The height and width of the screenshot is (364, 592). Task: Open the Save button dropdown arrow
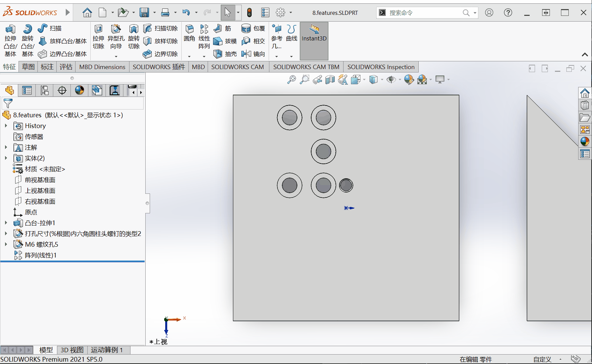(x=154, y=13)
